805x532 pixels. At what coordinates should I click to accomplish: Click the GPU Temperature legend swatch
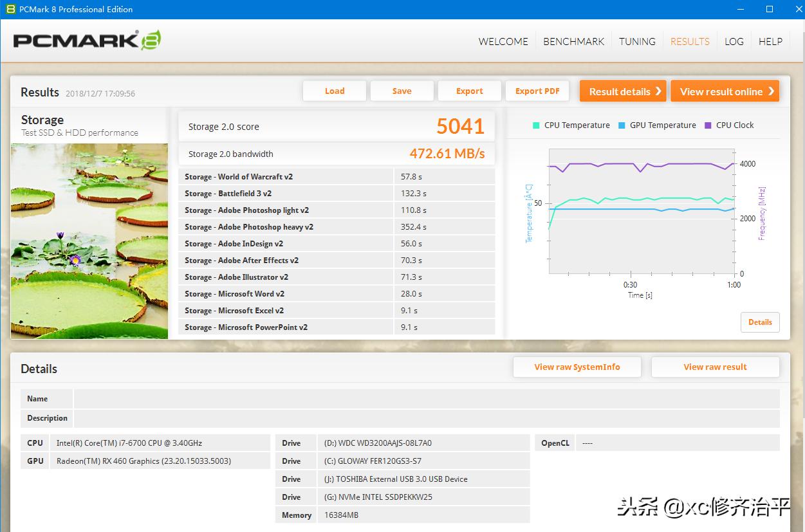point(622,125)
